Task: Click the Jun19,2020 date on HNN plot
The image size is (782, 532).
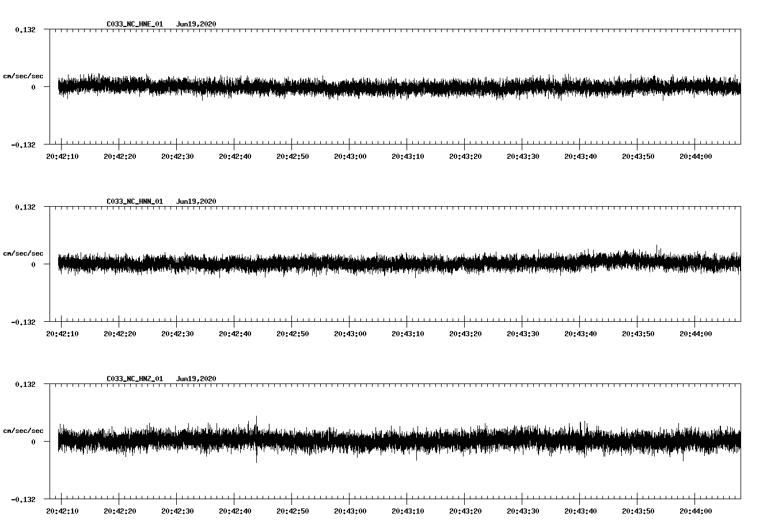Action: 196,202
